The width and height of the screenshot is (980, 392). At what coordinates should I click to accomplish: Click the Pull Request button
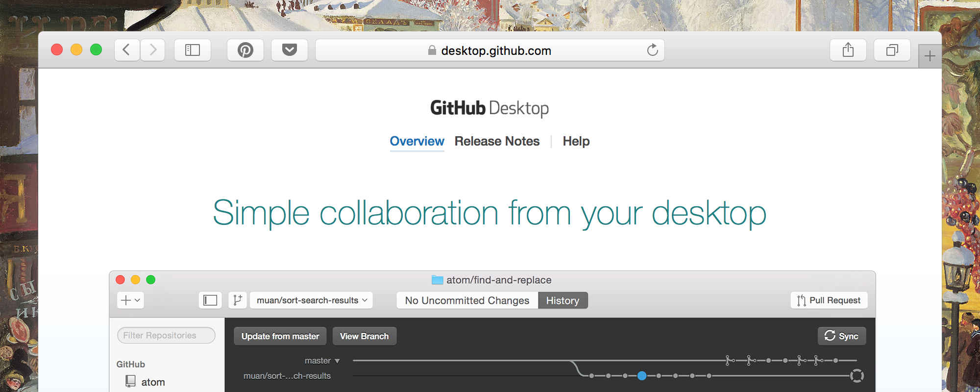(x=829, y=300)
